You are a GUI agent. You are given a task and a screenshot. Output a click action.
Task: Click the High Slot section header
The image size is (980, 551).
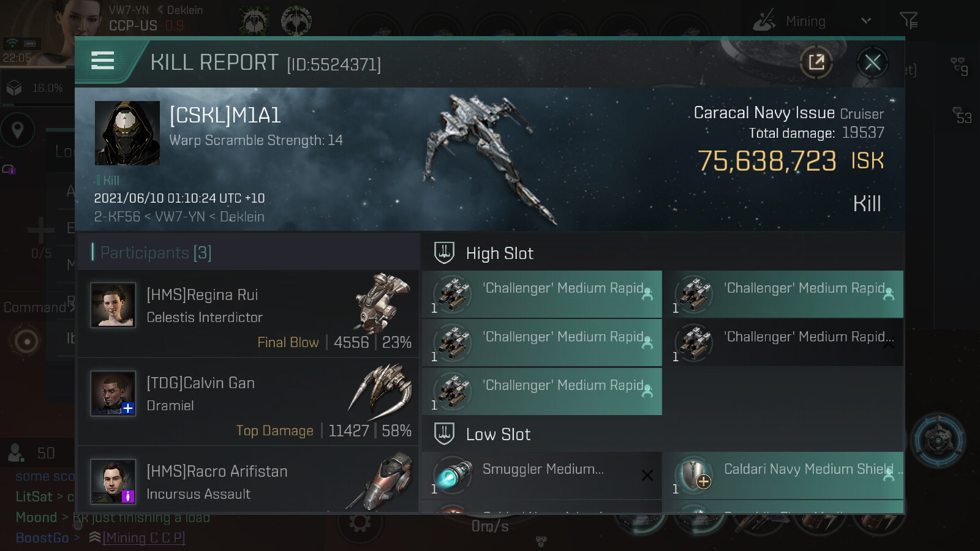[499, 253]
